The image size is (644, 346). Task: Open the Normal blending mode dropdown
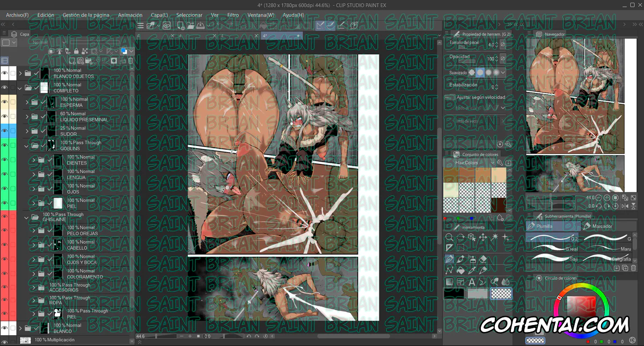[x=49, y=42]
